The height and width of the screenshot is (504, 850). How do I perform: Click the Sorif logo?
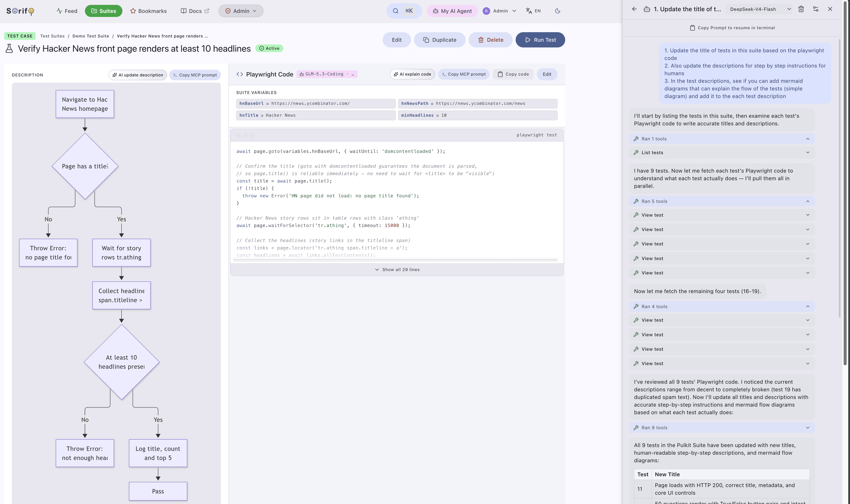[x=20, y=11]
